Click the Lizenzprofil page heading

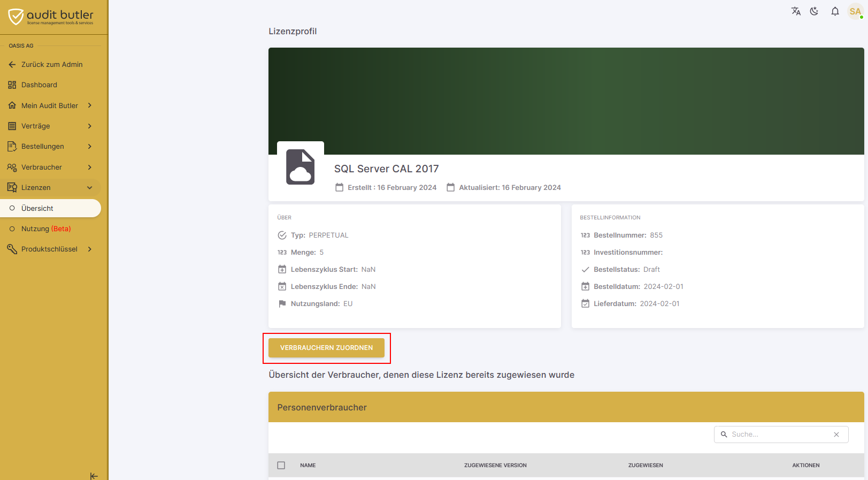293,32
